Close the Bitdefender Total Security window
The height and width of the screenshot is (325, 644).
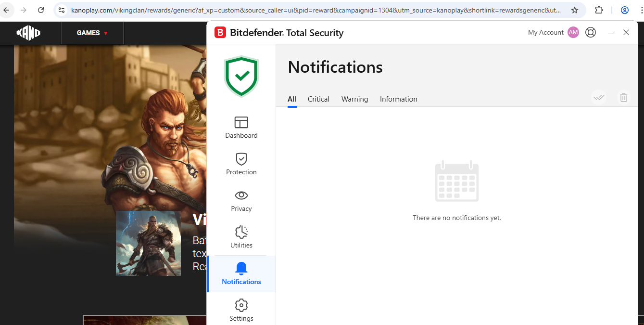626,32
